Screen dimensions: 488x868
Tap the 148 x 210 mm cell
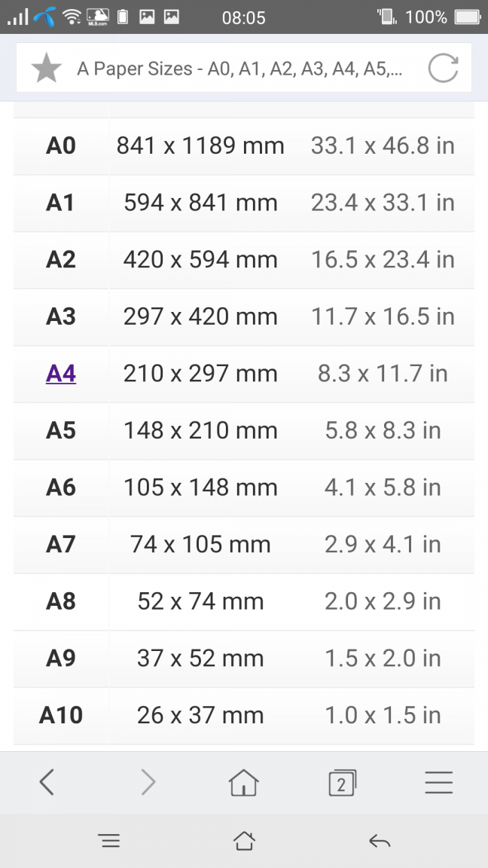[200, 431]
